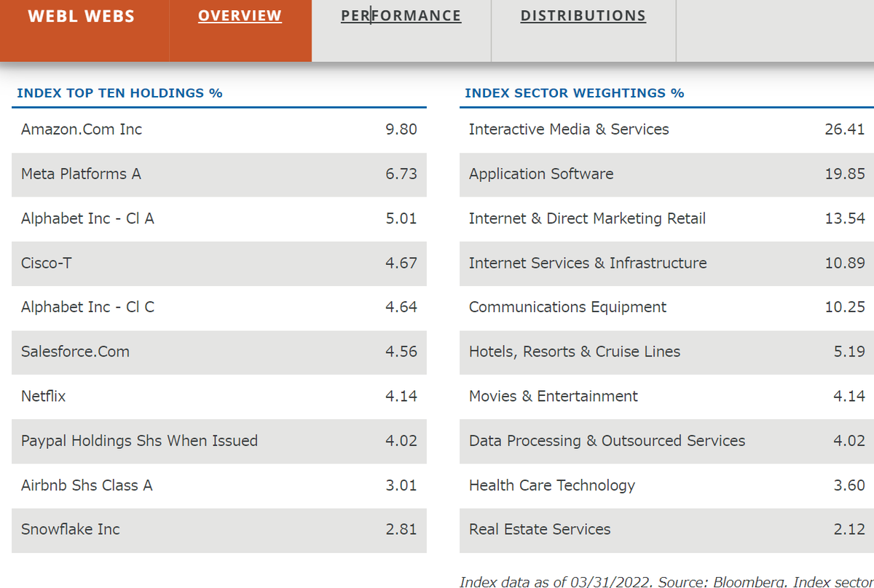Screen dimensions: 874x588
Task: Select the Communications Equipment sector
Action: point(567,307)
